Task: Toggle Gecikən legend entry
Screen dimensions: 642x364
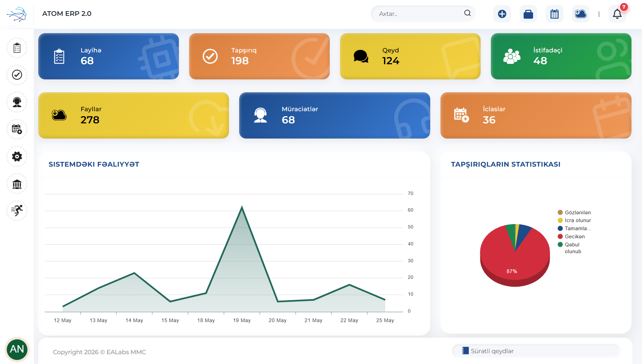Action: pos(571,237)
